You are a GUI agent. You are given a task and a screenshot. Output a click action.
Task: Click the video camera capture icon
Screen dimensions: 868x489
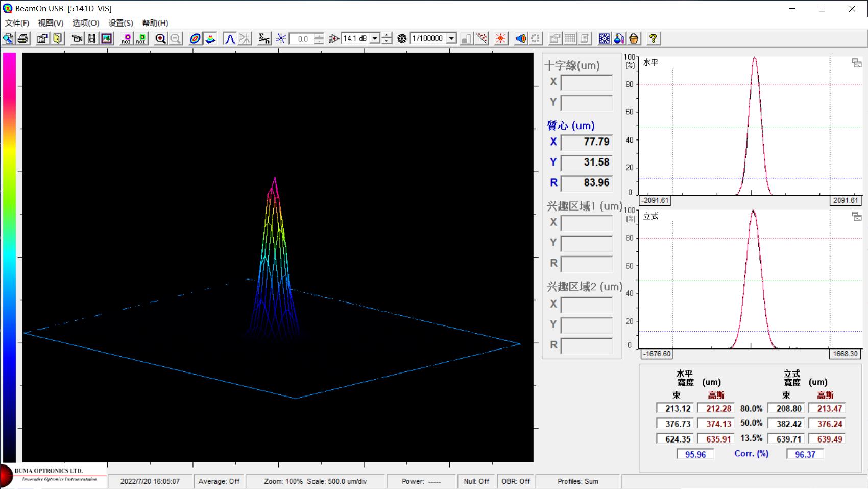click(77, 39)
